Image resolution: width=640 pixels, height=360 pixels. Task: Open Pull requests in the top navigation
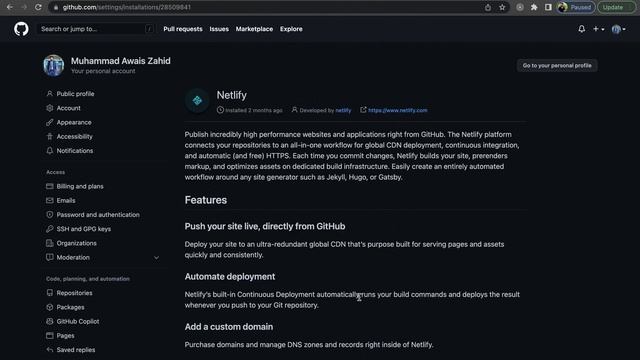pos(183,29)
